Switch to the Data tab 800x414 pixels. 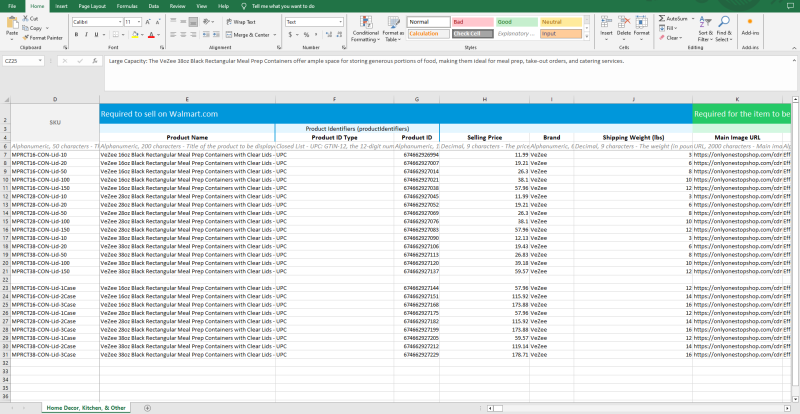[x=154, y=6]
